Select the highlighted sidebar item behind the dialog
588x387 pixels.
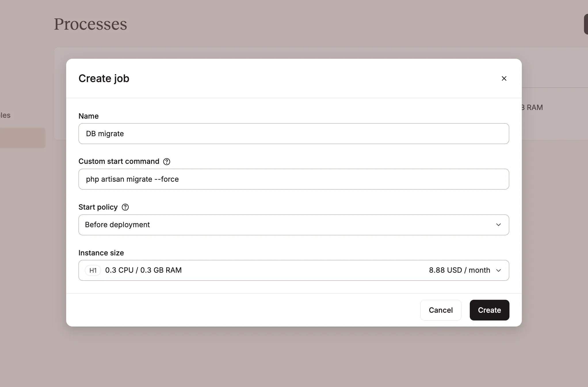click(22, 138)
